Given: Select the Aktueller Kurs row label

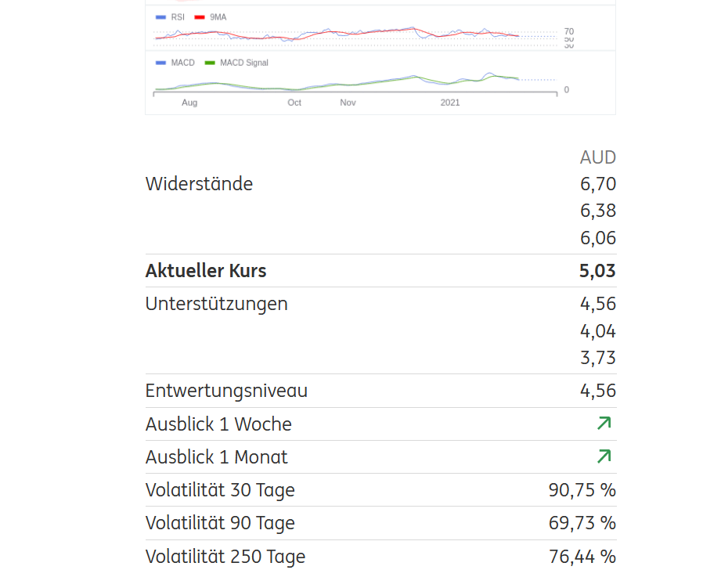Looking at the screenshot, I should [x=206, y=271].
